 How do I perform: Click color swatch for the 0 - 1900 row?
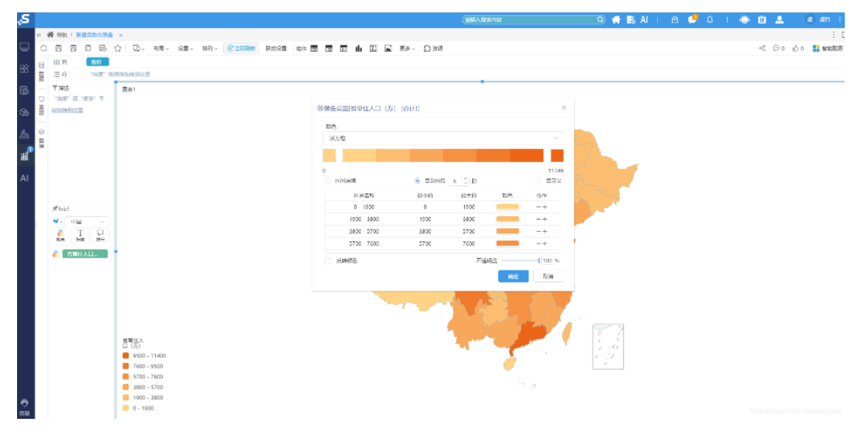(x=508, y=207)
